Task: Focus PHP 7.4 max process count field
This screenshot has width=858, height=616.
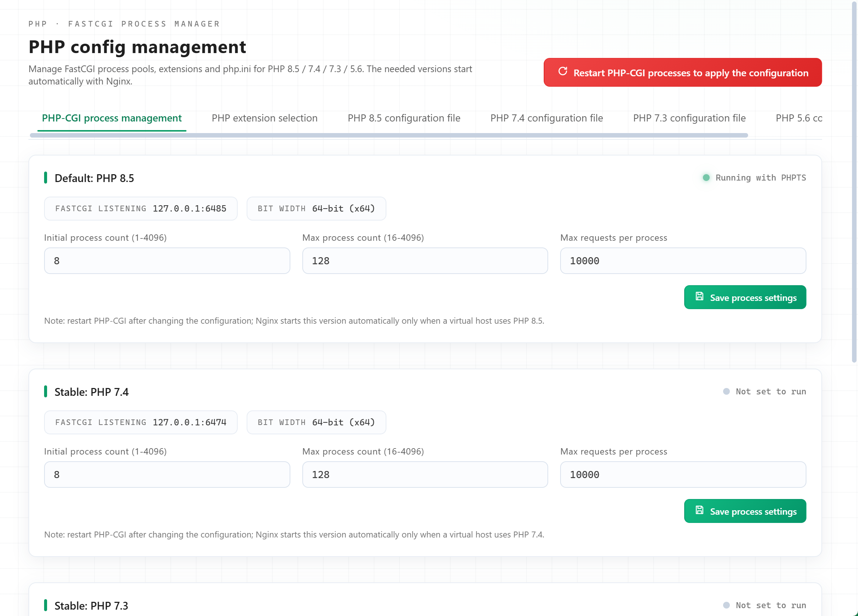Action: click(425, 474)
